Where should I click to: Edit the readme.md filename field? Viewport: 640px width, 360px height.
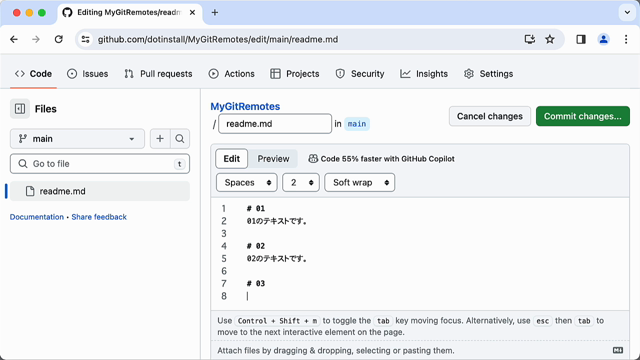275,124
